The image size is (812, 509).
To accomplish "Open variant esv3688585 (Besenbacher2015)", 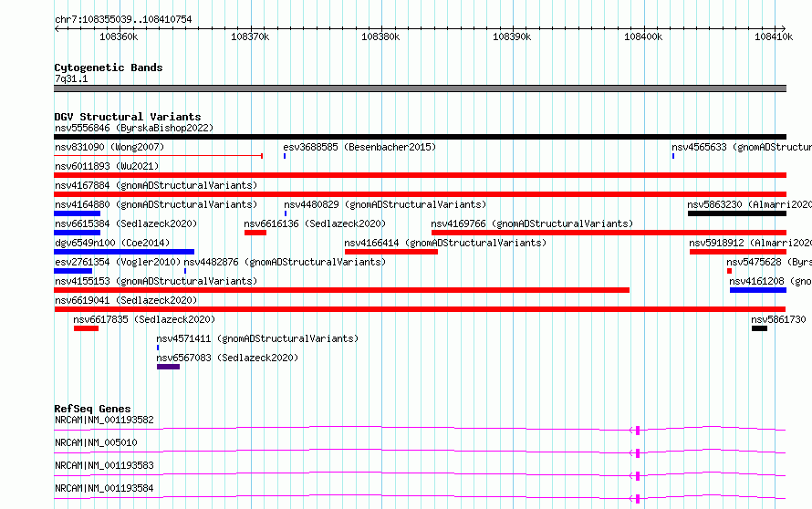I will [x=359, y=147].
